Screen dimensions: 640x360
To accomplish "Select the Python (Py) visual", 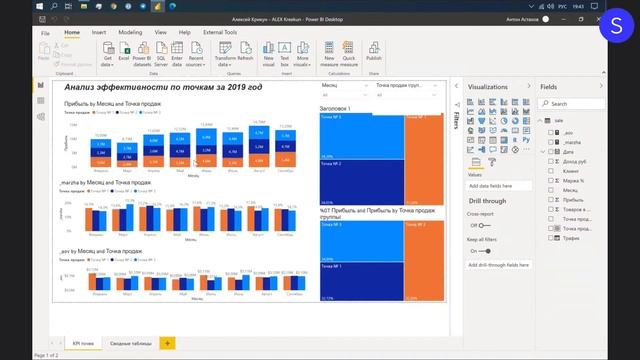I will click(x=526, y=140).
